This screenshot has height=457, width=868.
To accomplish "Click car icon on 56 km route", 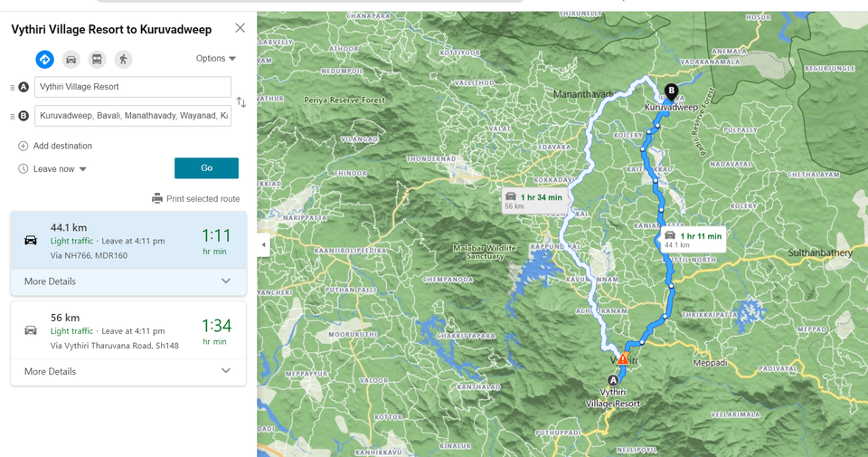I will point(31,330).
